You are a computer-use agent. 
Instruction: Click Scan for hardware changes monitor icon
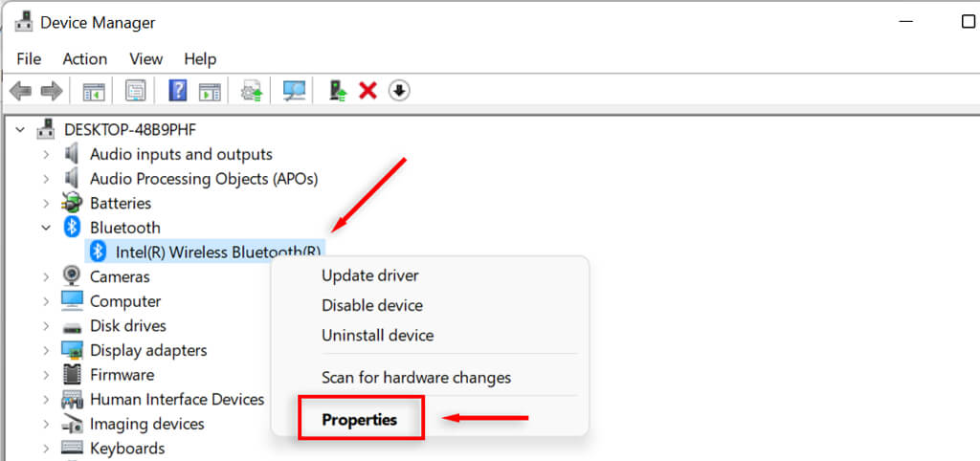click(293, 91)
